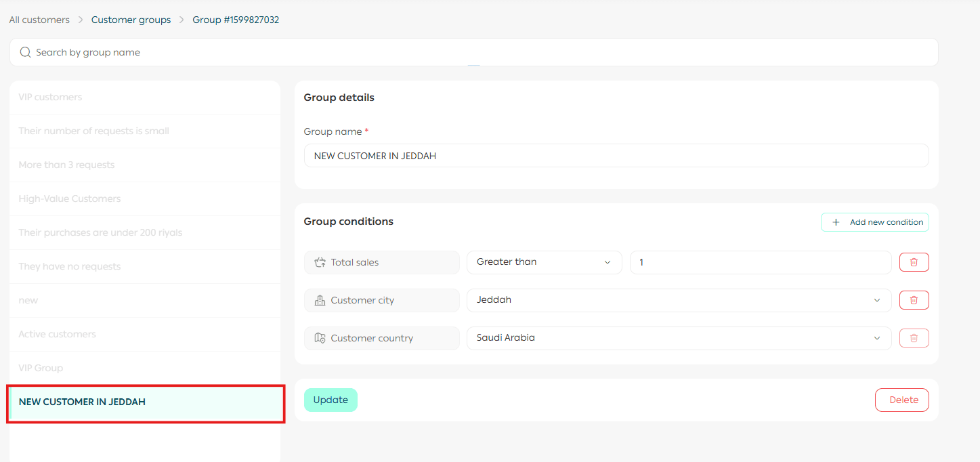Open the Greater than operator dropdown
Viewport: 980px width, 462px height.
click(544, 262)
